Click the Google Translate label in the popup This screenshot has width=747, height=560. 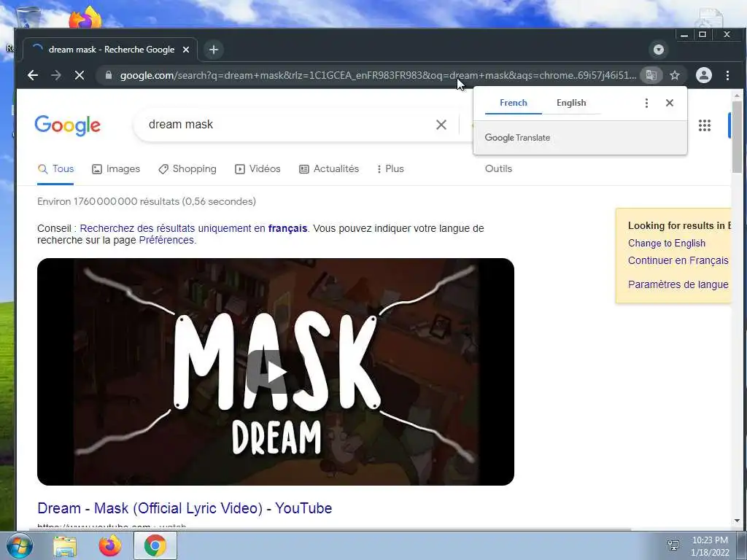pos(517,138)
